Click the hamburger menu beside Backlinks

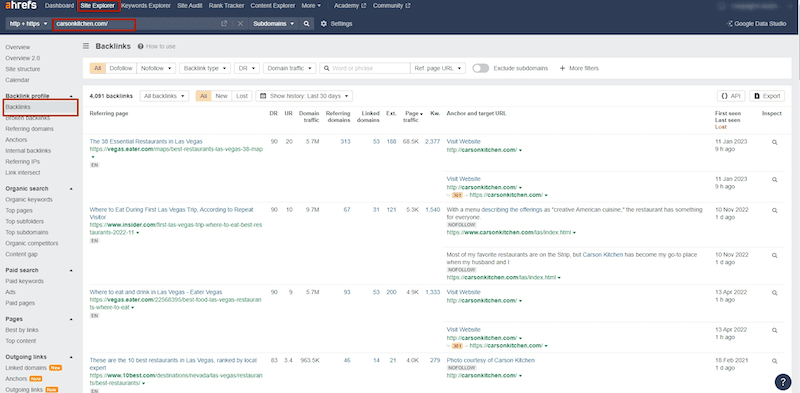point(86,46)
